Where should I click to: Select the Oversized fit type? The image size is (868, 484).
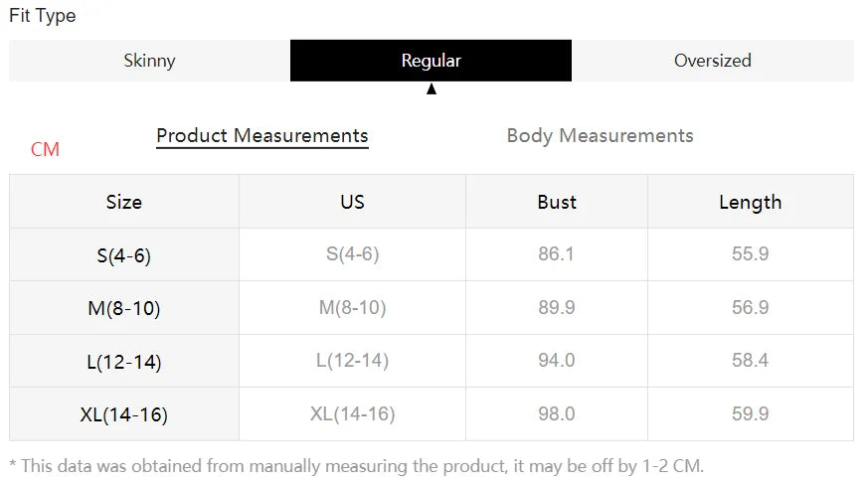tap(713, 61)
